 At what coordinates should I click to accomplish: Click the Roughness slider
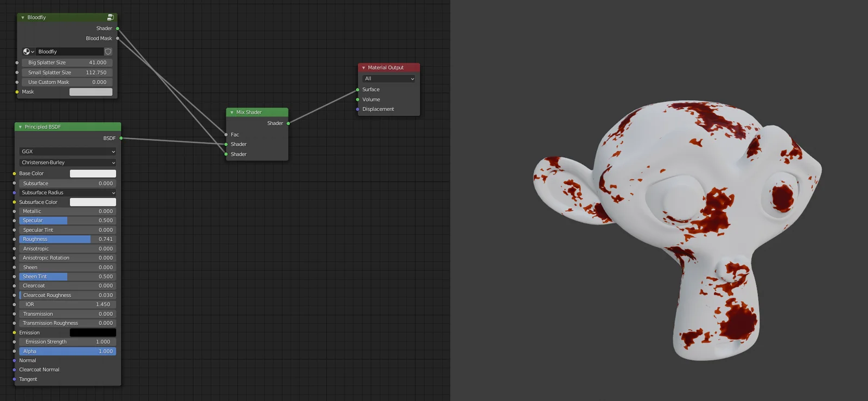(67, 239)
